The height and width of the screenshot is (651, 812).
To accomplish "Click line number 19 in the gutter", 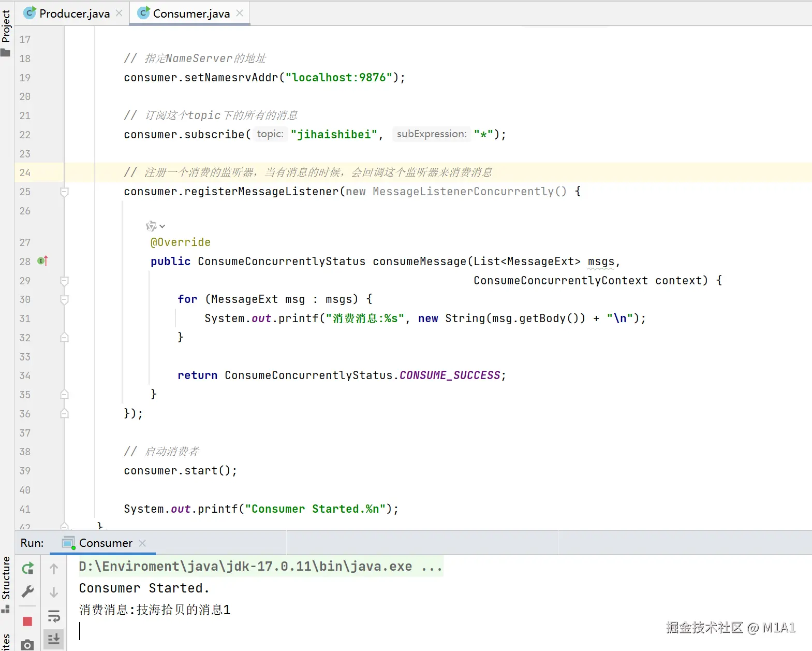I will pyautogui.click(x=25, y=78).
